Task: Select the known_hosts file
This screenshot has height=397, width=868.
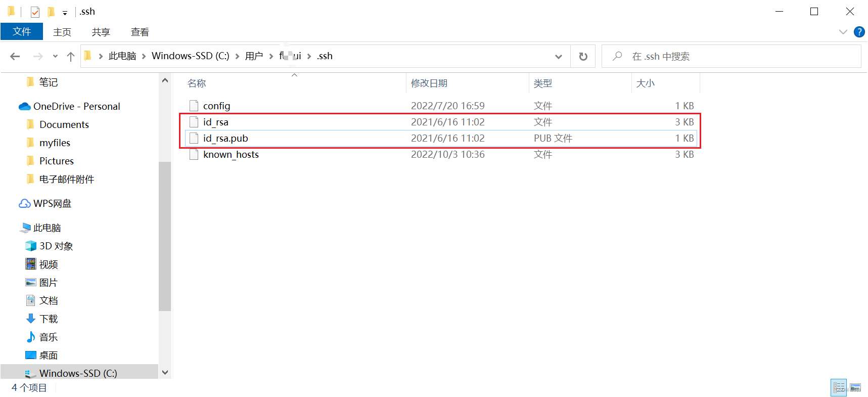Action: click(x=440, y=154)
